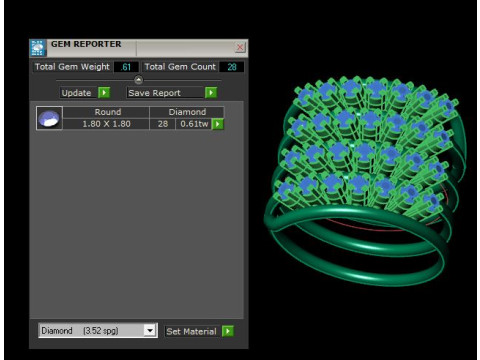The width and height of the screenshot is (480, 360).
Task: Click the GEM REPORTER title bar
Action: 138,48
